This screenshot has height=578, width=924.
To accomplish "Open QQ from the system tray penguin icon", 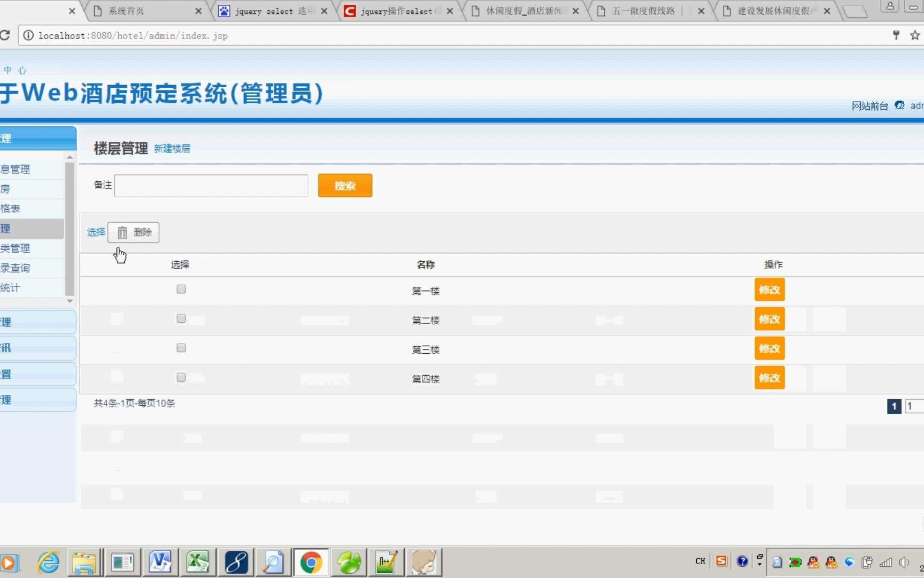I will tap(813, 562).
